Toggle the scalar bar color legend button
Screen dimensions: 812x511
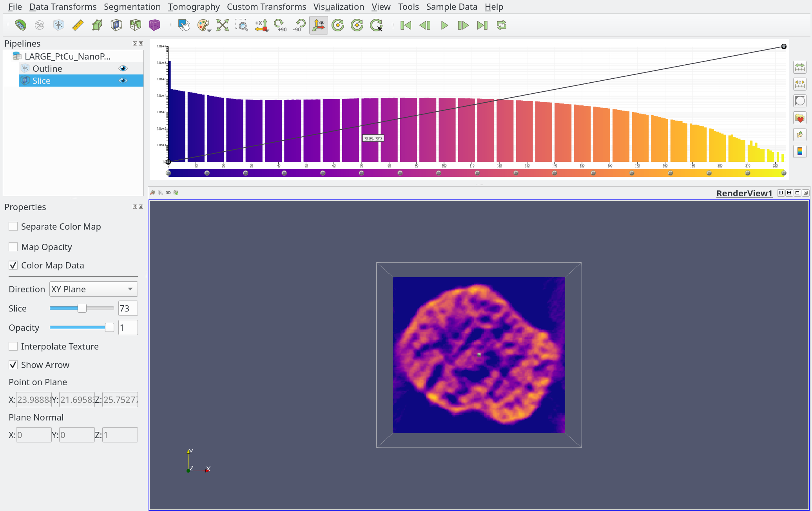pyautogui.click(x=800, y=151)
